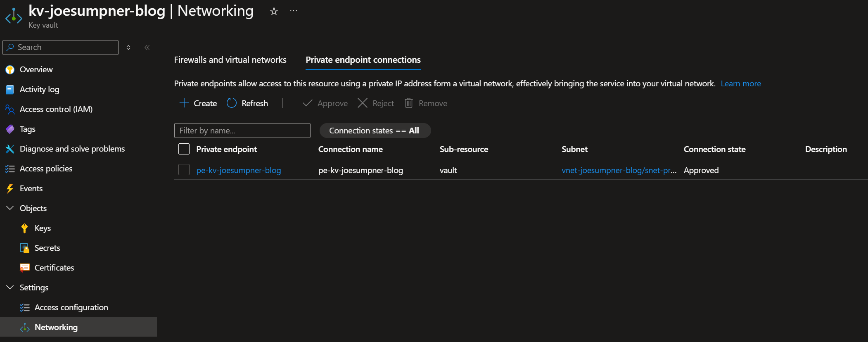Check the pe-kv-joesumpner-blog row checkbox
Screen dimensions: 868x342
tap(184, 170)
